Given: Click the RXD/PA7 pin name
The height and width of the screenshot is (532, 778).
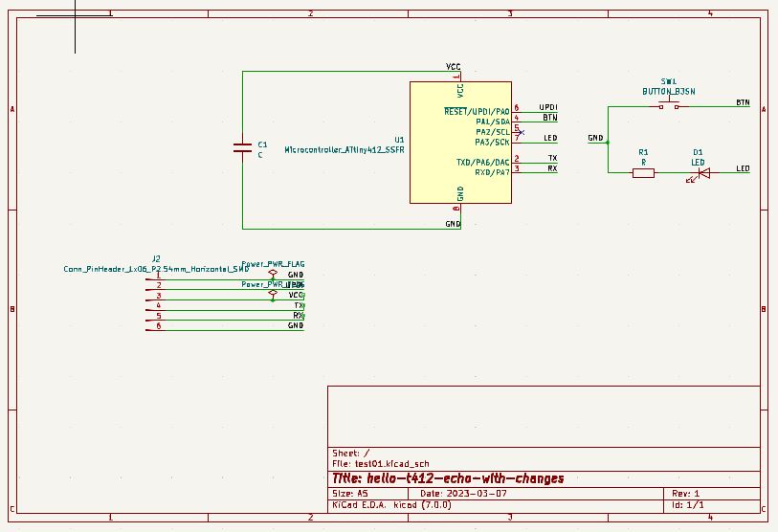Looking at the screenshot, I should [x=492, y=172].
